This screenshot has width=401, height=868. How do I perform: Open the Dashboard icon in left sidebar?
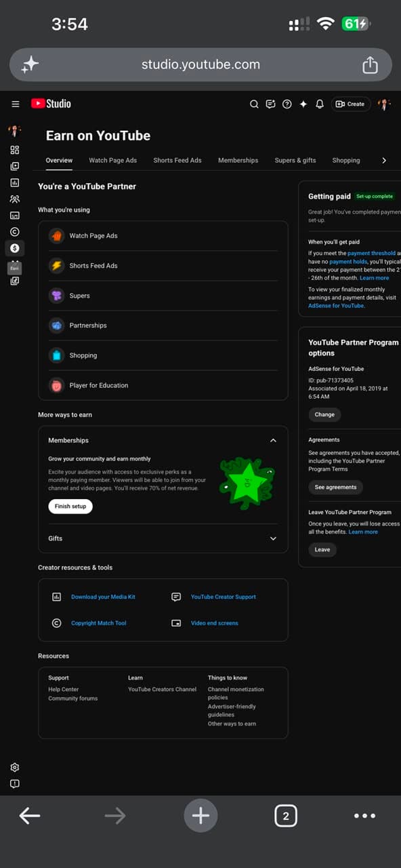[x=15, y=150]
